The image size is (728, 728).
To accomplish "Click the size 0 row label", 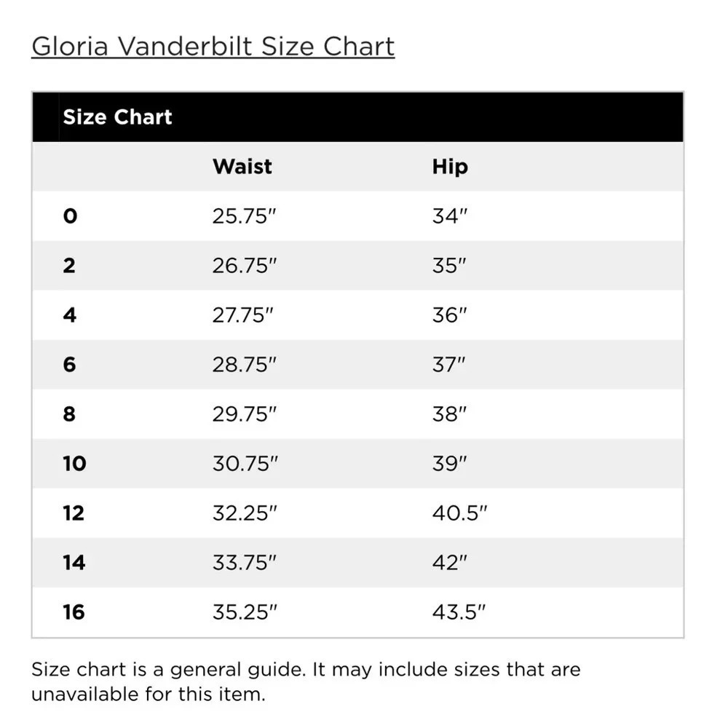I will pos(70,216).
